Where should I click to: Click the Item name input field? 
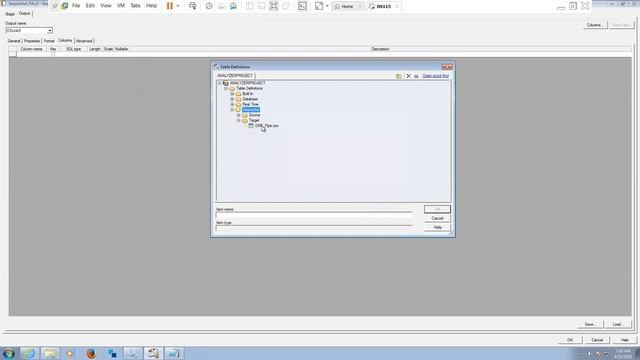click(314, 215)
